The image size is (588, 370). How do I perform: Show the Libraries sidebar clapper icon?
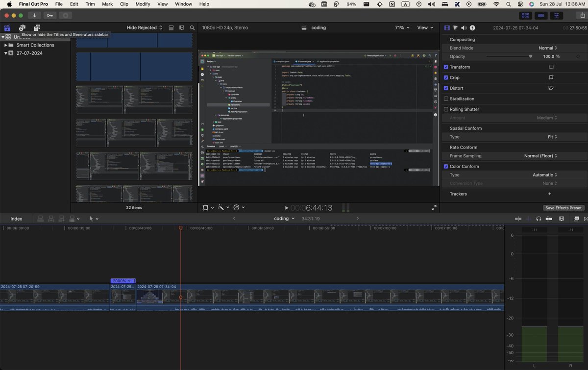(x=7, y=28)
